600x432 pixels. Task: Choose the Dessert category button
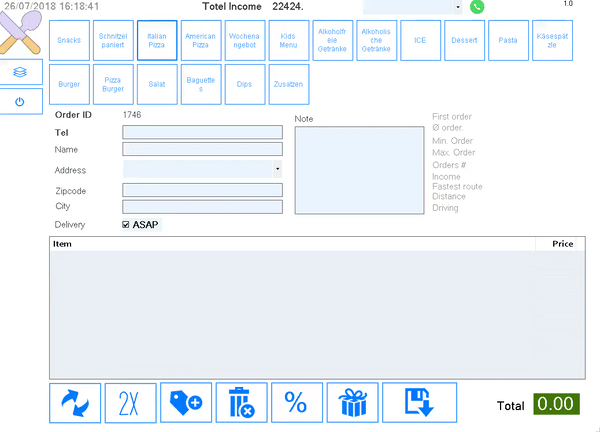pos(464,40)
